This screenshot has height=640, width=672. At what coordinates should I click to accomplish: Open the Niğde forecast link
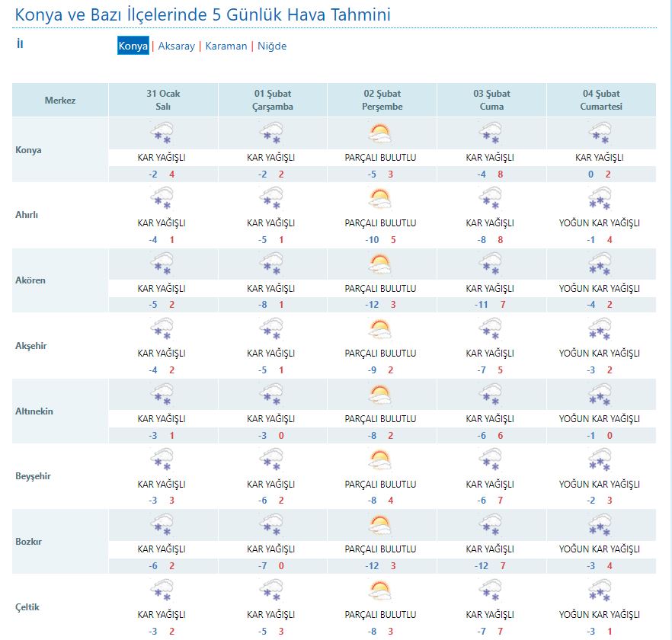272,46
